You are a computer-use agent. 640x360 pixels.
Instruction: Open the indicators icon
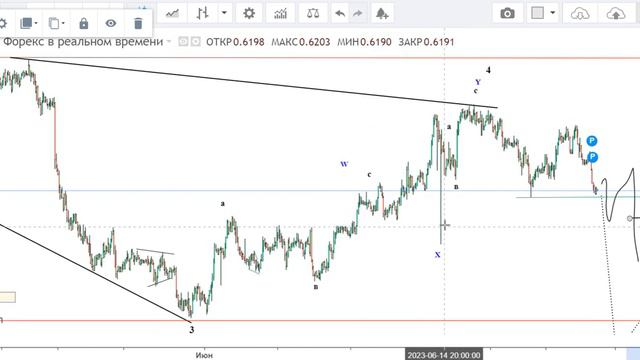tap(280, 13)
